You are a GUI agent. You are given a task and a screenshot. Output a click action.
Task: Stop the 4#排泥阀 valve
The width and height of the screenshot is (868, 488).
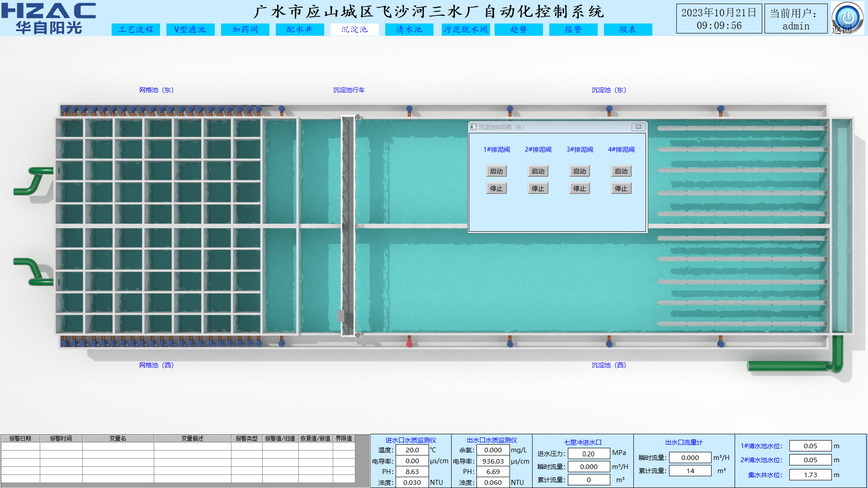coord(621,188)
